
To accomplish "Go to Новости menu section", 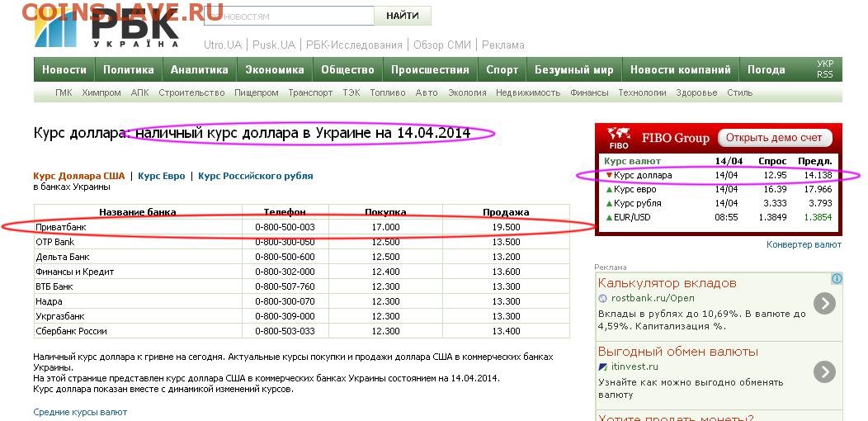I will click(64, 70).
